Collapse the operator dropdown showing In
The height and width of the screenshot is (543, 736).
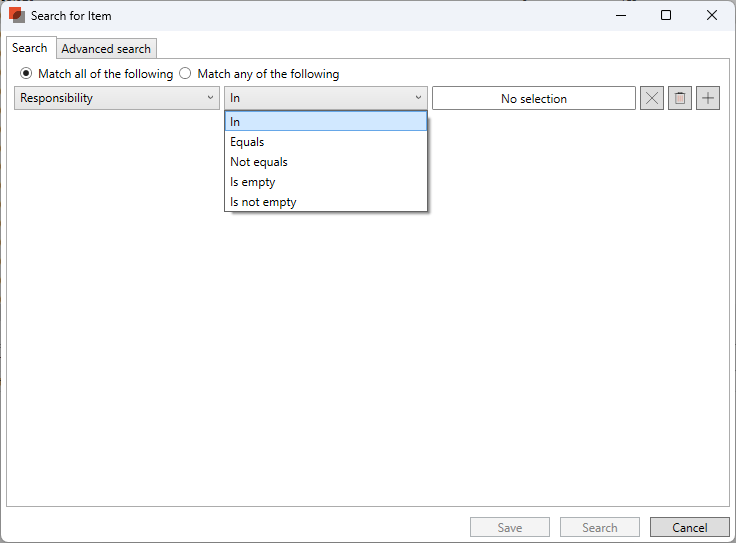325,98
